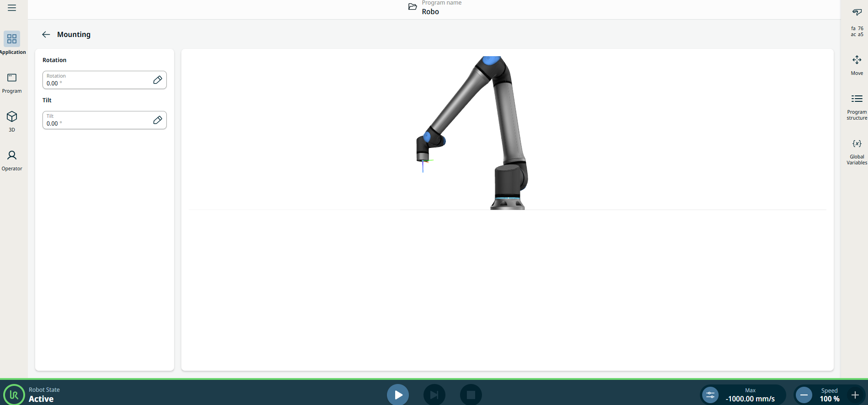The width and height of the screenshot is (868, 405).
Task: Open program folder icon
Action: click(x=413, y=7)
